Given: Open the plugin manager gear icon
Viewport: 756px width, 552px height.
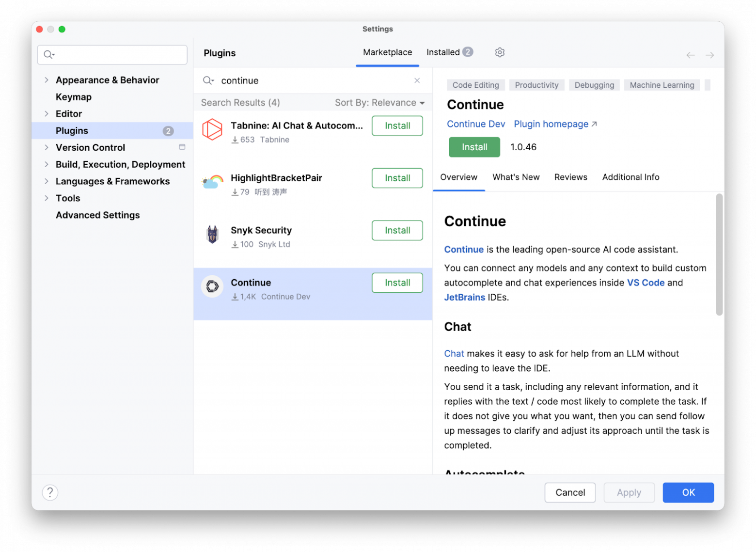Looking at the screenshot, I should (500, 52).
